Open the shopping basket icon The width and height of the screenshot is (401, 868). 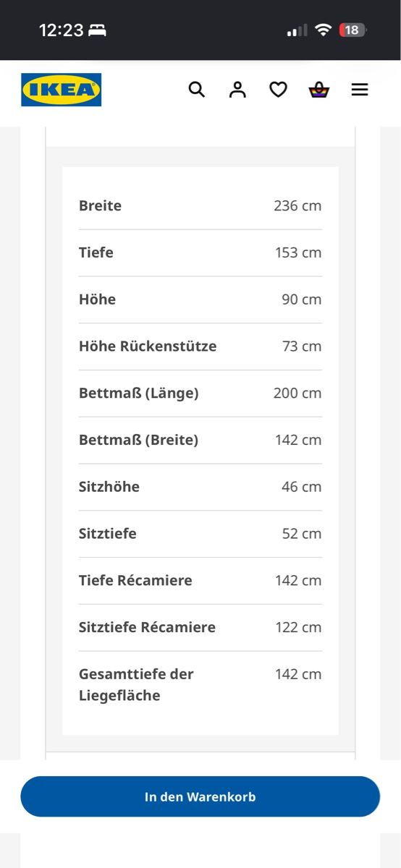(x=319, y=90)
